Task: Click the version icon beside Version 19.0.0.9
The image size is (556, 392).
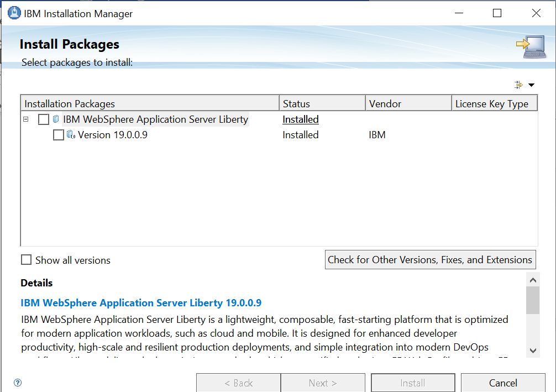Action: (71, 134)
